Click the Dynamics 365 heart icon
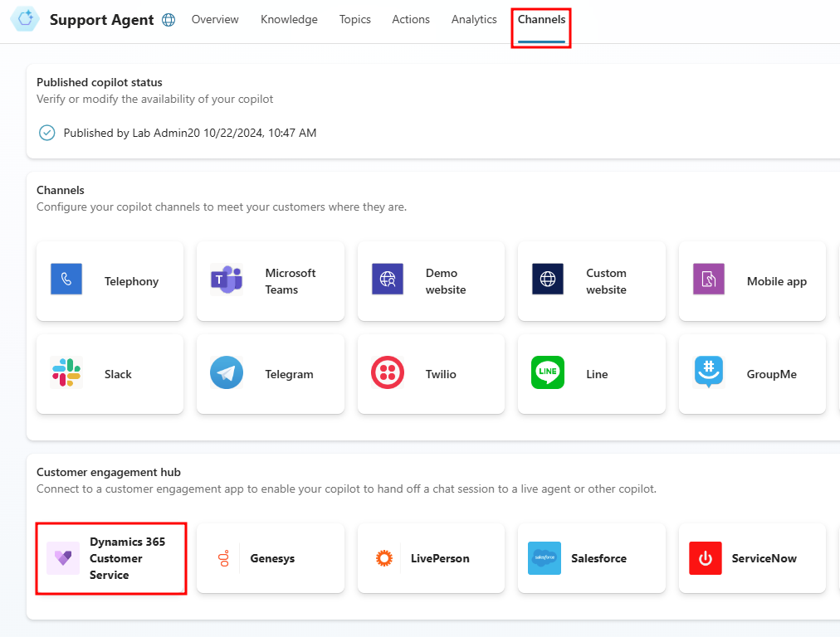This screenshot has height=637, width=840. [63, 557]
